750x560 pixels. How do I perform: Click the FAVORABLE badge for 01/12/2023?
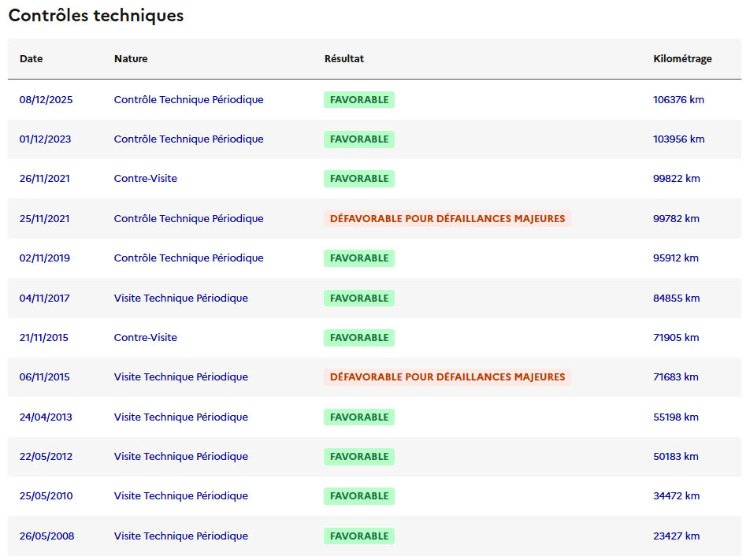point(359,139)
